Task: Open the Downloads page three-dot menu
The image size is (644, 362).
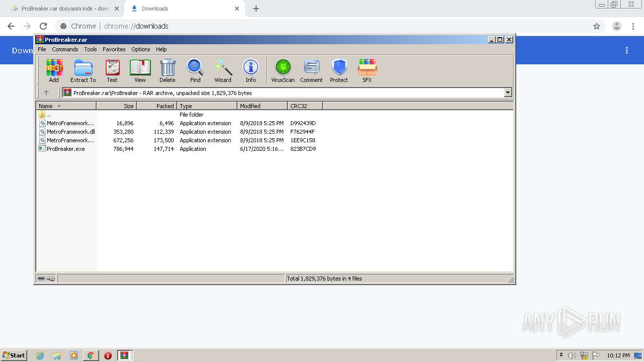Action: click(x=627, y=50)
